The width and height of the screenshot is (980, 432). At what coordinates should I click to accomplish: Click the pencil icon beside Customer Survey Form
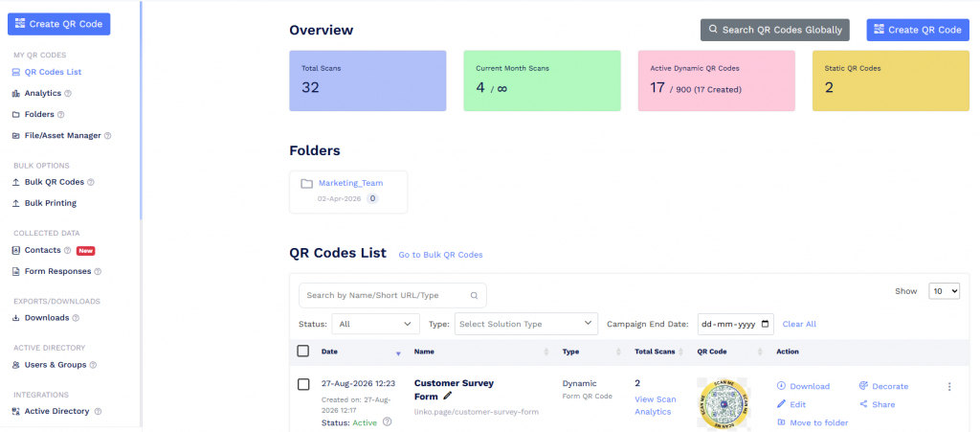point(447,396)
